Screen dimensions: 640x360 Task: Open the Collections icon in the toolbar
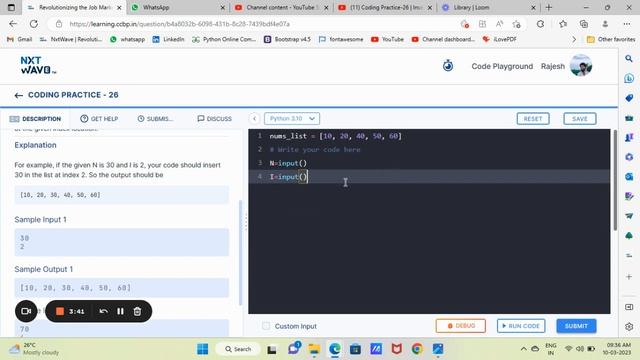pyautogui.click(x=584, y=24)
